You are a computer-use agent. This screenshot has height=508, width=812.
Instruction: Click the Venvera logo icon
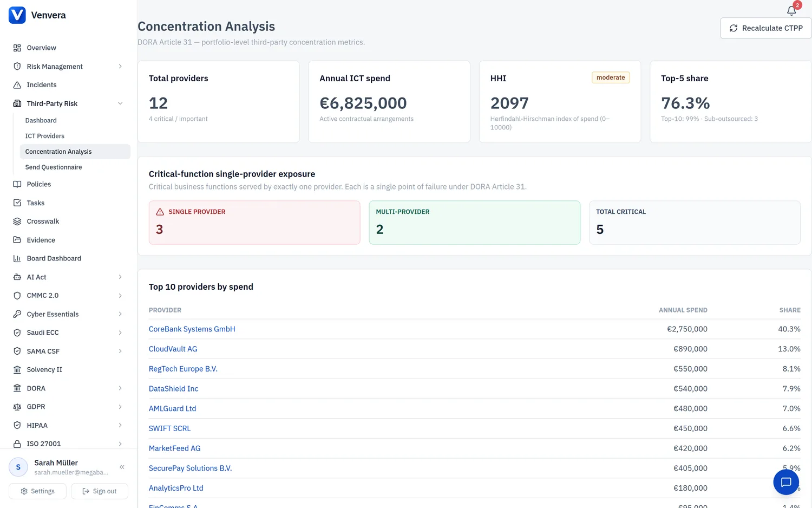point(17,15)
